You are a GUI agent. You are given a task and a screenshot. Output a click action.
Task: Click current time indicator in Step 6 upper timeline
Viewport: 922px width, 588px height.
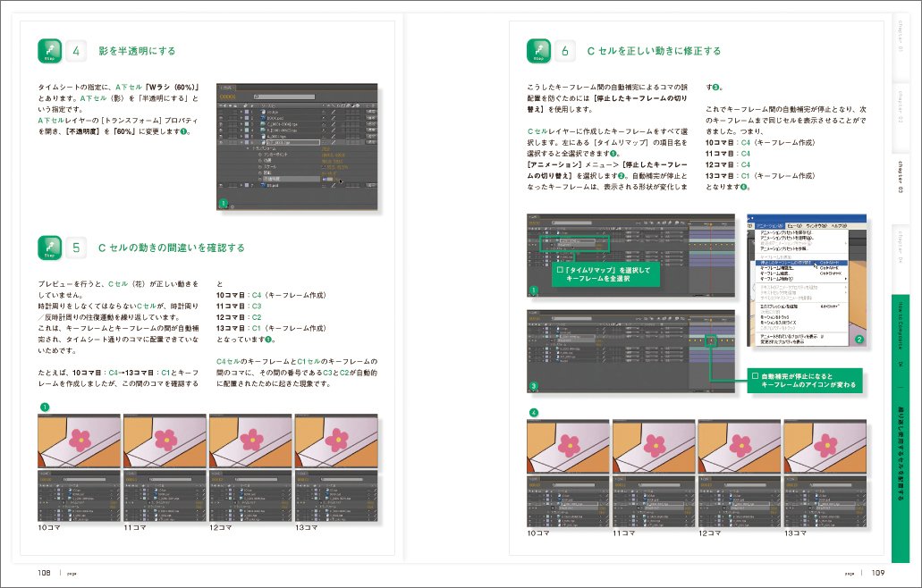click(711, 223)
